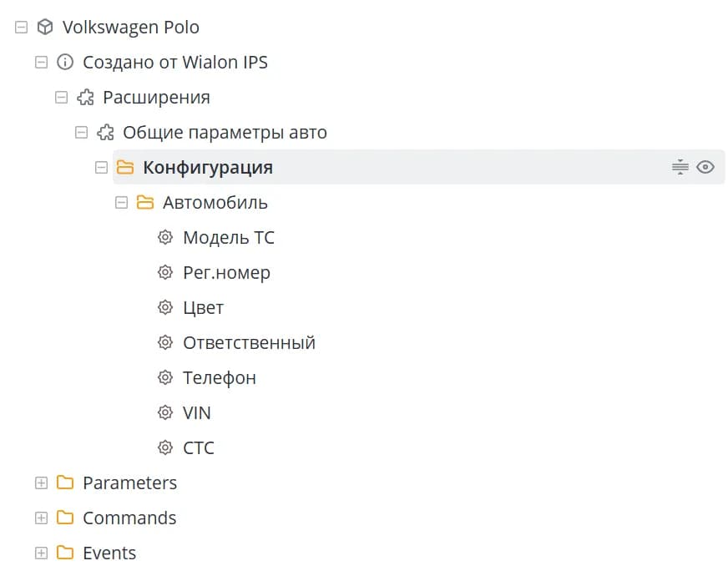
Task: Collapse the Volkswagen Polo root node
Action: tap(22, 27)
